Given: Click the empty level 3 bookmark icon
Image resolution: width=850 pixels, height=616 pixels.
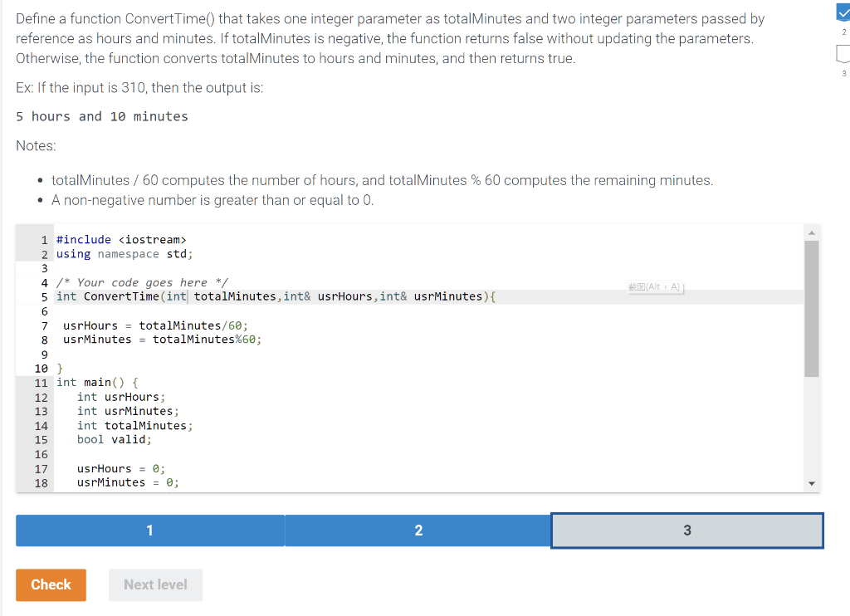Looking at the screenshot, I should [841, 53].
